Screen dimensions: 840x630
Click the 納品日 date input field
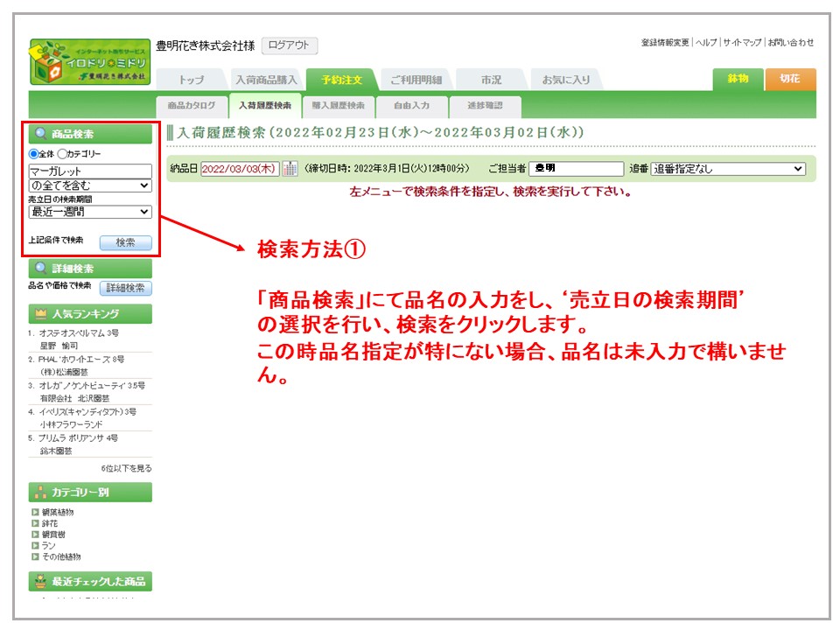[x=240, y=169]
